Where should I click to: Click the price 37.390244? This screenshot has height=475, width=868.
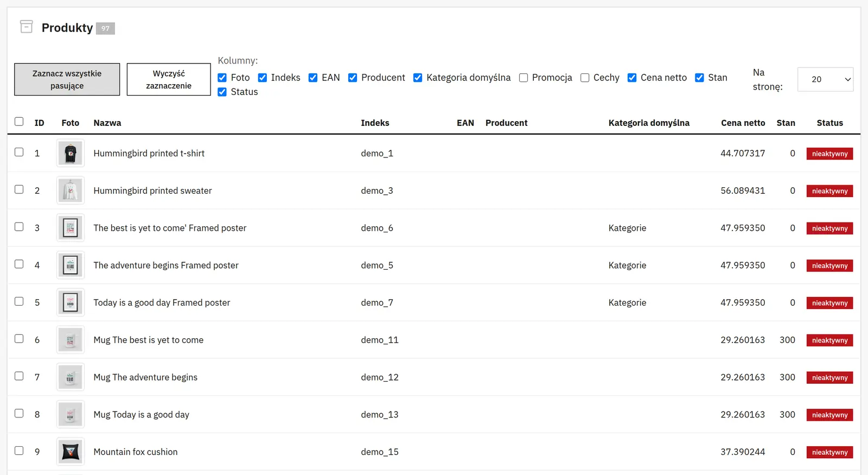(x=743, y=452)
